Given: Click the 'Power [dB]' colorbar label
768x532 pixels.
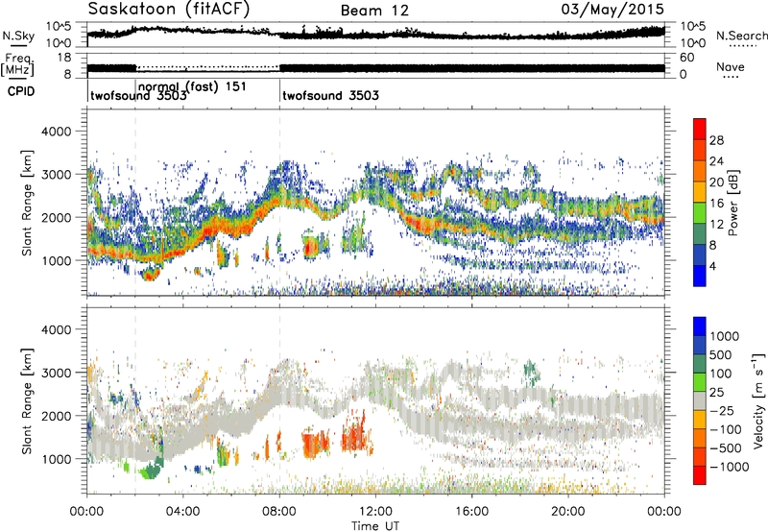Looking at the screenshot, I should pyautogui.click(x=732, y=203).
